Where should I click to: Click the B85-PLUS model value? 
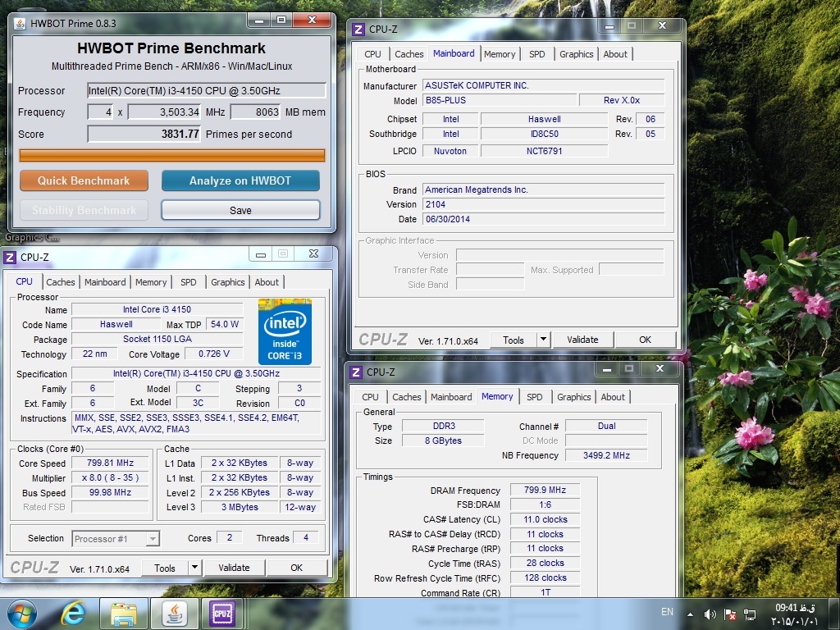(500, 100)
